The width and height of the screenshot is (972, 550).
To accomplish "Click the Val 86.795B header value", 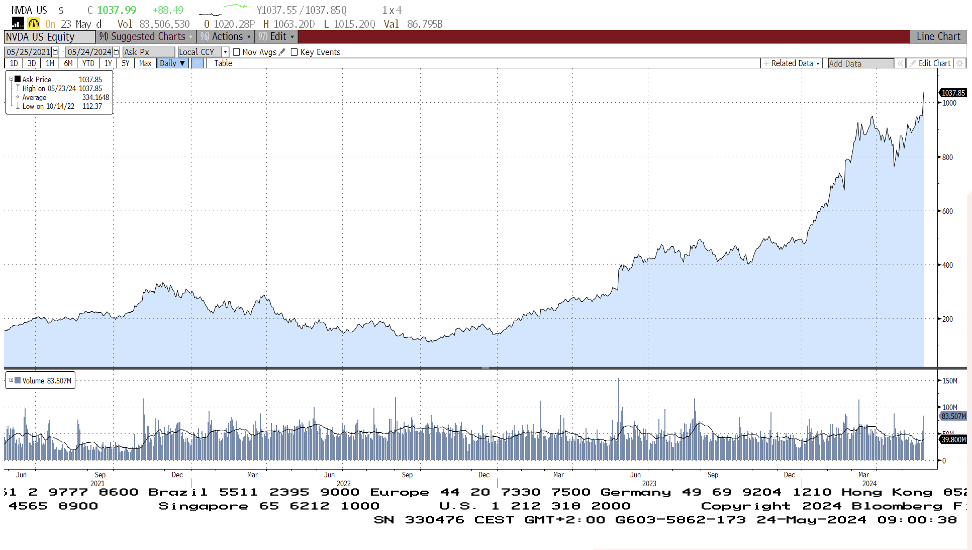I will click(x=413, y=24).
